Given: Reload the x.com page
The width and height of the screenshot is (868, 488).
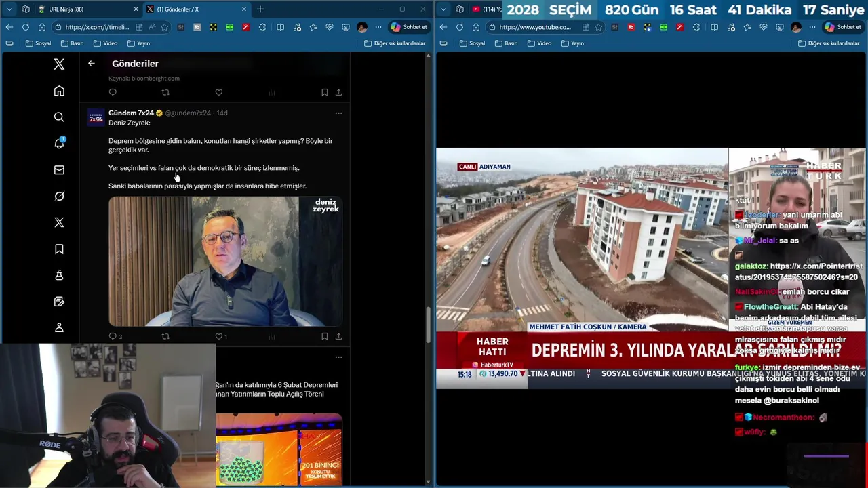Looking at the screenshot, I should tap(25, 27).
